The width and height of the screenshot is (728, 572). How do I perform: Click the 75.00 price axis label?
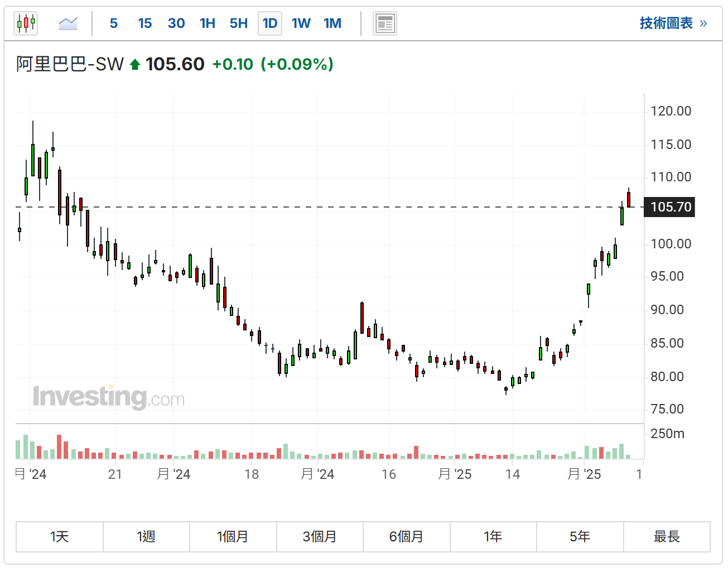tap(667, 409)
